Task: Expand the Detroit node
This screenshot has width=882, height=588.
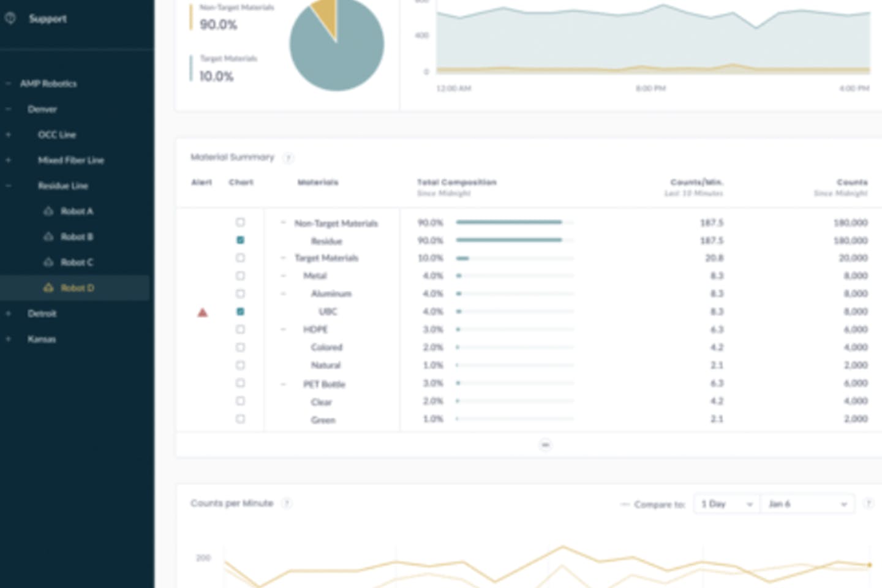Action: pos(9,314)
